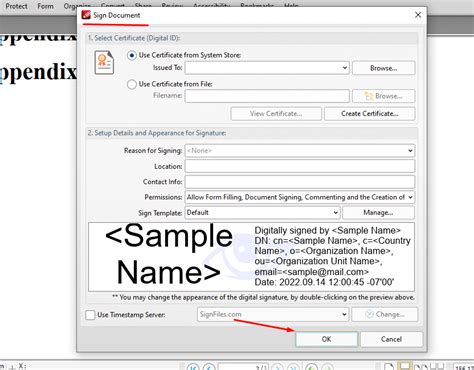Click Manage next to Sign Template
The width and height of the screenshot is (474, 370).
pyautogui.click(x=378, y=213)
